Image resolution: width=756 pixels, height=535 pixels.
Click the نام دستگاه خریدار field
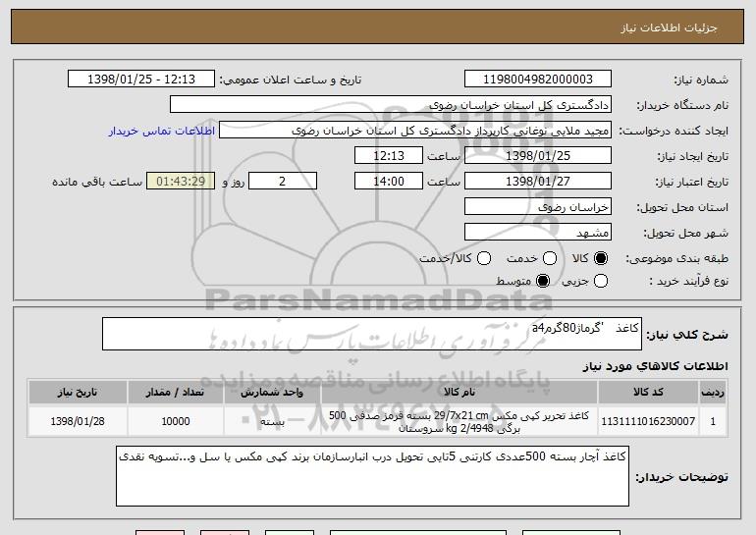point(391,105)
